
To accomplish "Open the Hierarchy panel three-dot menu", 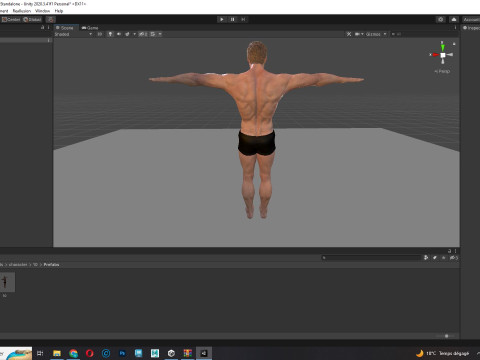I will click(x=49, y=27).
